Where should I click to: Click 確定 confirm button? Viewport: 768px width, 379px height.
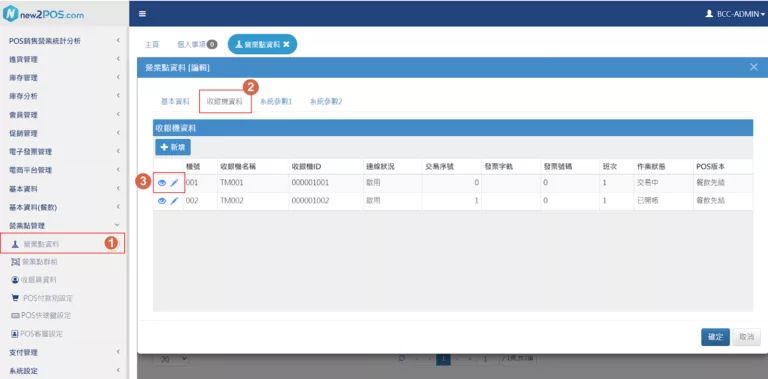click(x=715, y=337)
